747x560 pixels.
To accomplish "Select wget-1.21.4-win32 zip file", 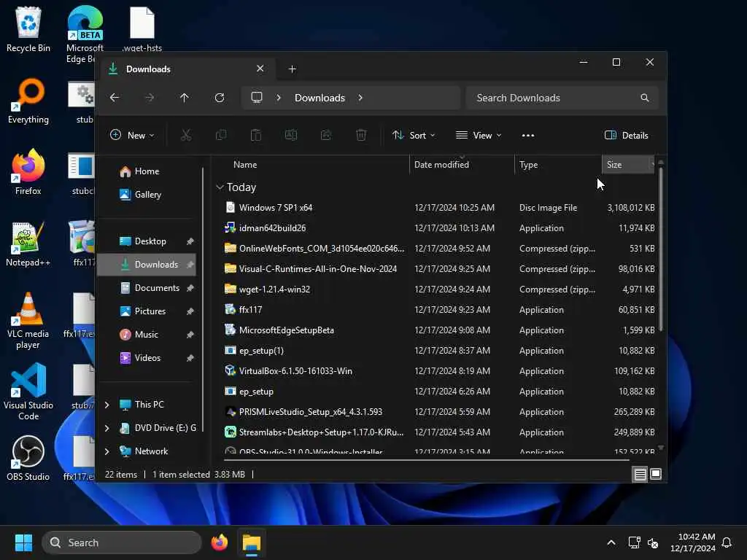I will [438, 289].
